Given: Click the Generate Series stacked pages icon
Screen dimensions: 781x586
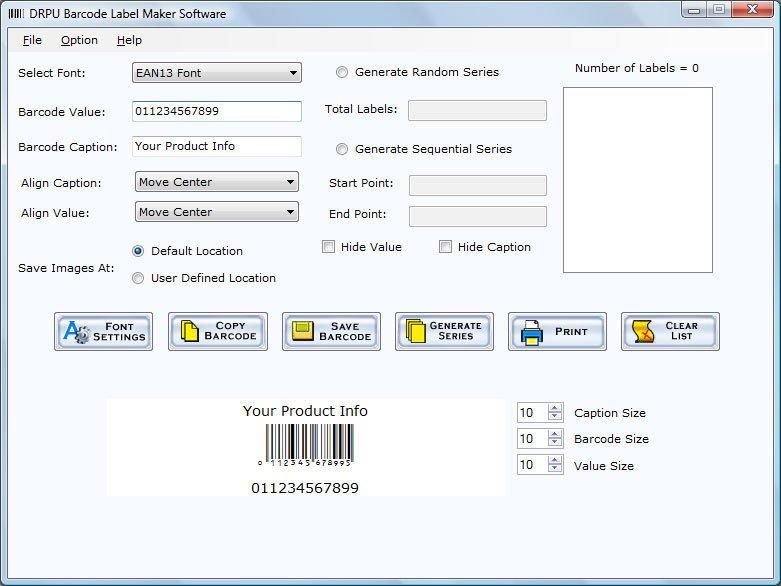Looking at the screenshot, I should point(416,331).
